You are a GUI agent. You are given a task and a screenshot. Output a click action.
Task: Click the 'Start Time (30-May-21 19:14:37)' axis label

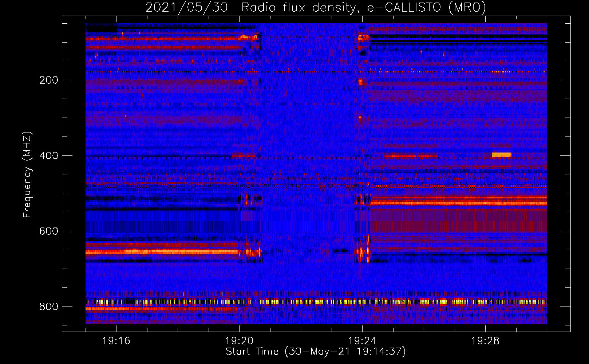(x=316, y=352)
